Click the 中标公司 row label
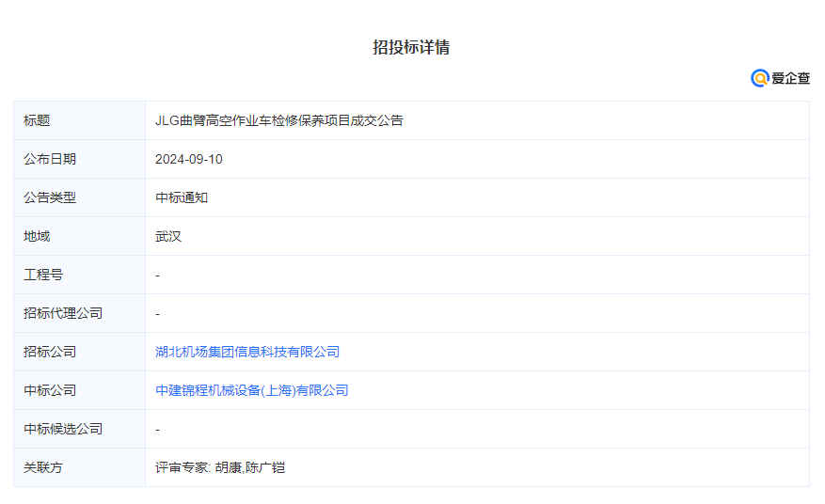The image size is (825, 504). tap(50, 390)
